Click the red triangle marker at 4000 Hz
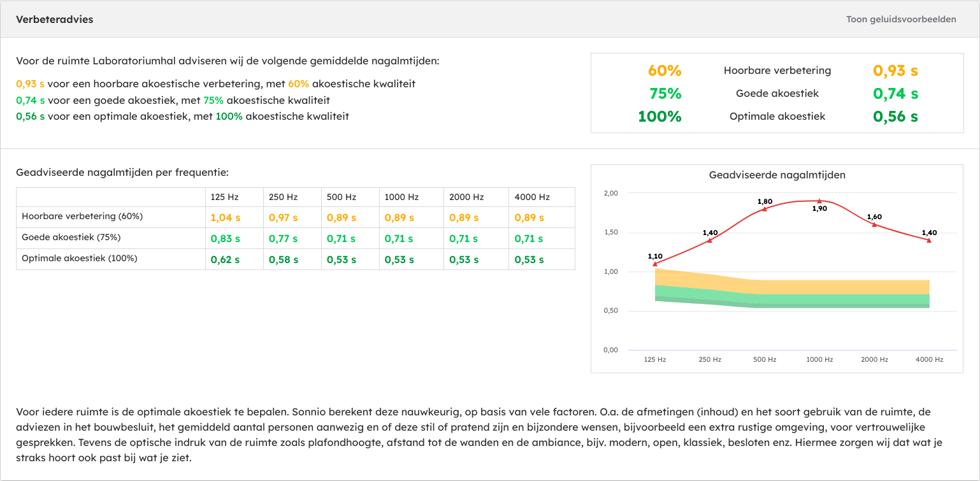The image size is (980, 481). (929, 240)
